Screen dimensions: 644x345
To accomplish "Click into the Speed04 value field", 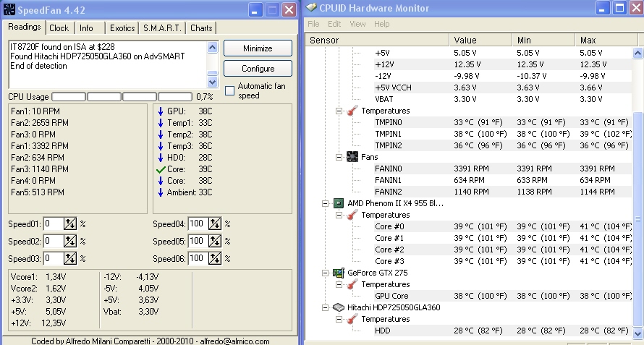I will tap(198, 223).
